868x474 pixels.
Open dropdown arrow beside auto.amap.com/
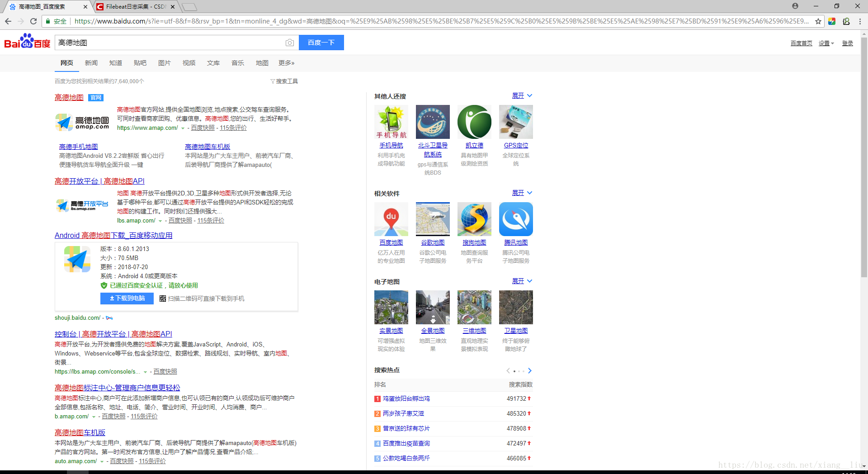coord(102,462)
